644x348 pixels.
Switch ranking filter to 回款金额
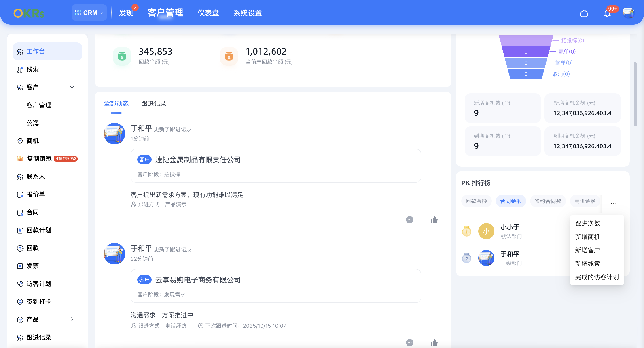[x=476, y=201]
